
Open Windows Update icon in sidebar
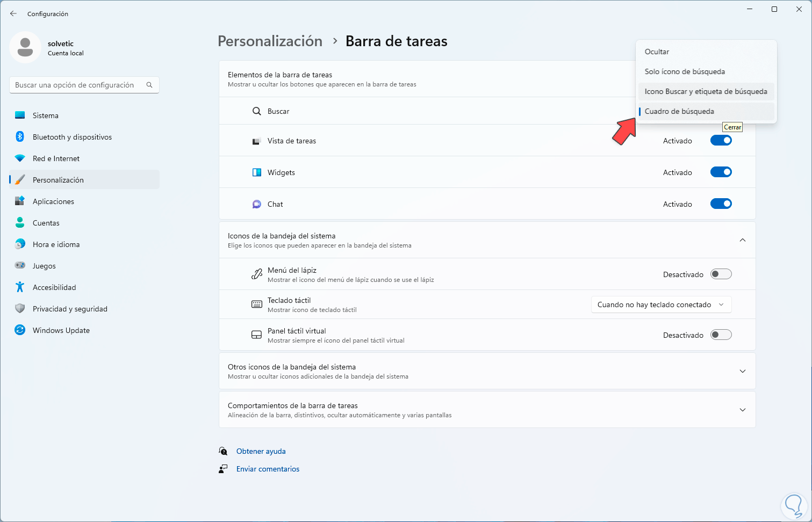(20, 330)
